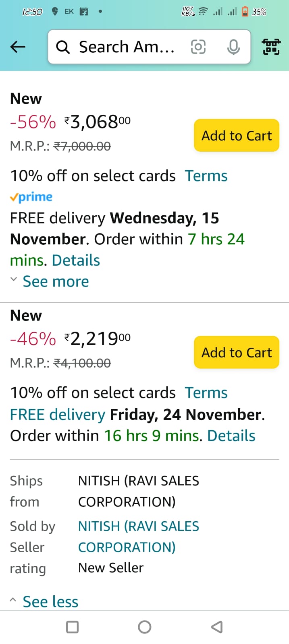This screenshot has height=644, width=289.
Task: Expand the See more section
Action: coord(55,281)
